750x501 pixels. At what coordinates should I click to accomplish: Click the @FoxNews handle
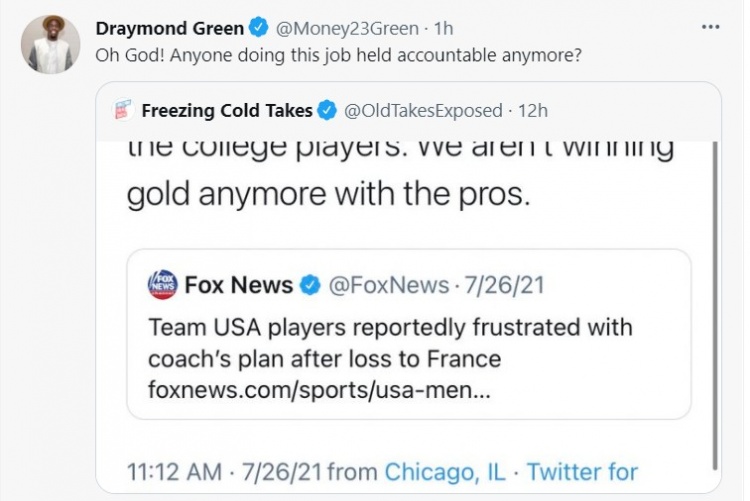(x=389, y=285)
